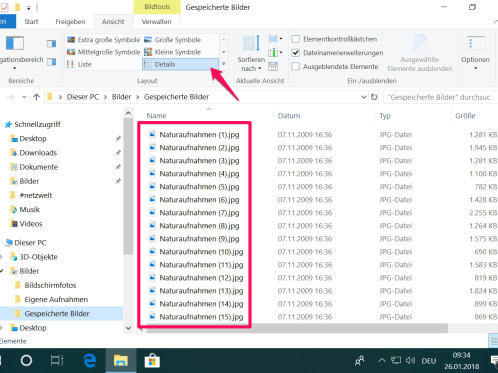Open Videos in navigation pane
498x373 pixels.
[x=26, y=224]
